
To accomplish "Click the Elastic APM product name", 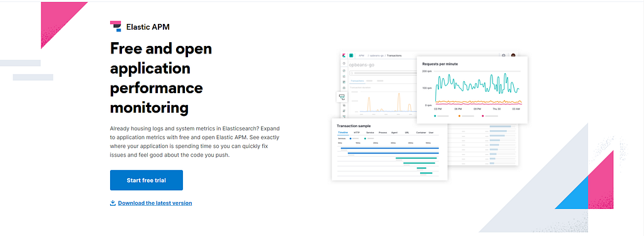I will pyautogui.click(x=148, y=27).
